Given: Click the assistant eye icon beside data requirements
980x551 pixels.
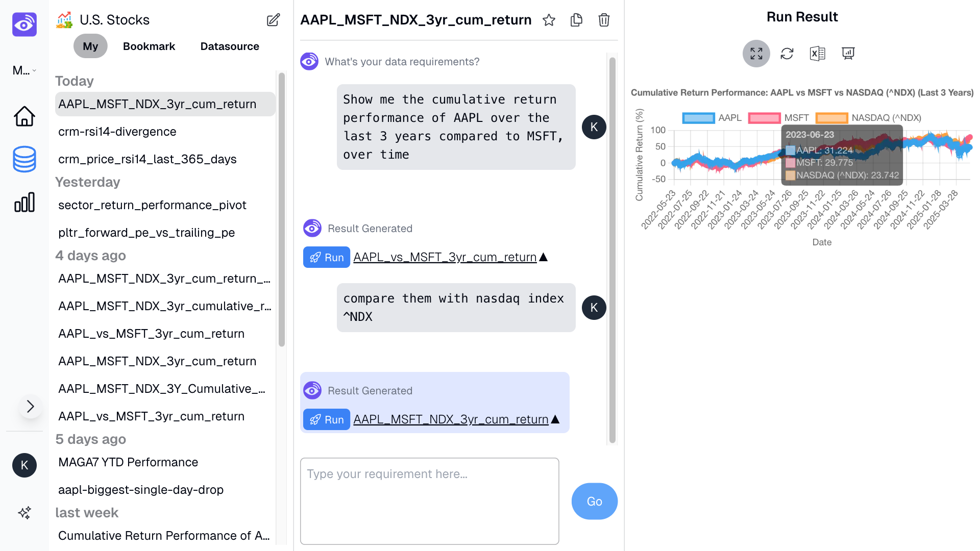Looking at the screenshot, I should tap(309, 62).
